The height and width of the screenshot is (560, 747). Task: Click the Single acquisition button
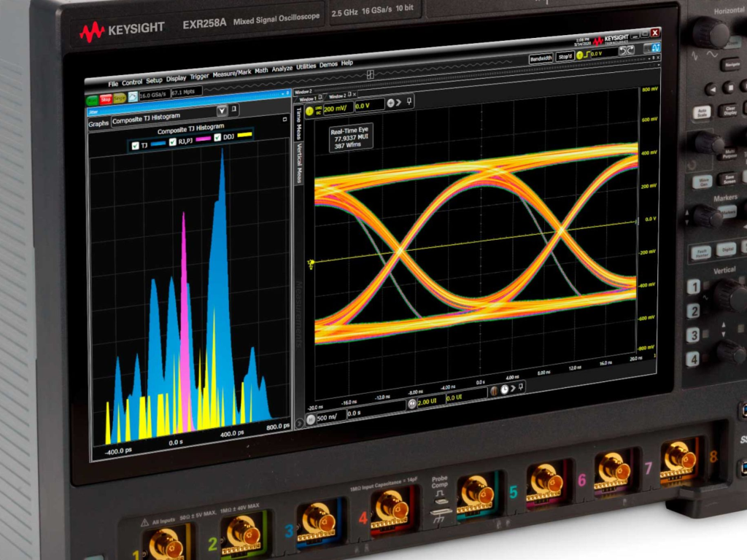tap(119, 98)
